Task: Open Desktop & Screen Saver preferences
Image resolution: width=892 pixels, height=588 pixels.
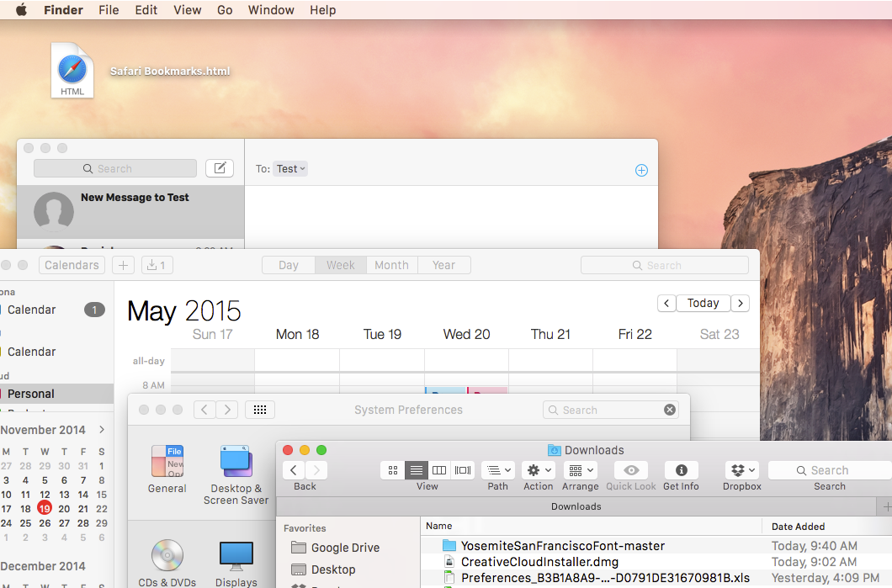Action: coord(236,475)
